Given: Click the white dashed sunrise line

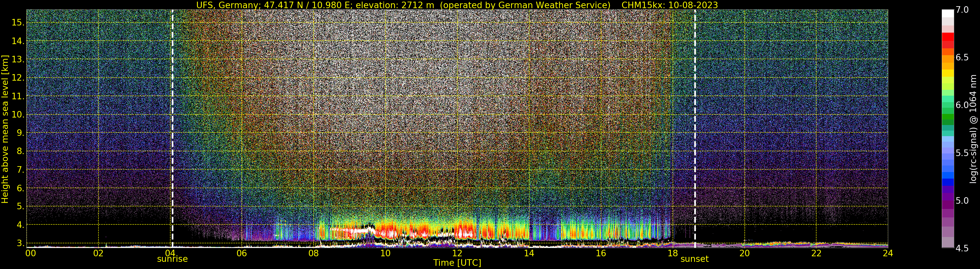Looking at the screenshot, I should pos(172,129).
